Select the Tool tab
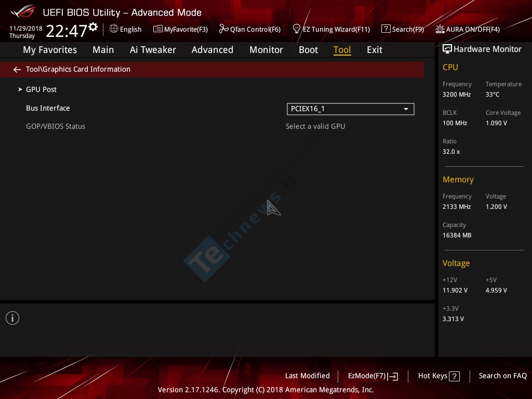The width and height of the screenshot is (532, 399). coord(342,50)
